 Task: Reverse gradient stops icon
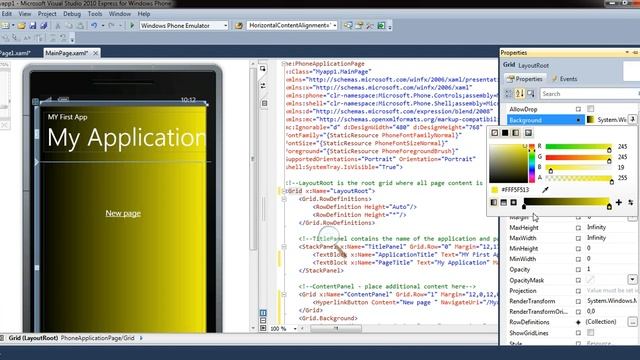click(x=631, y=202)
